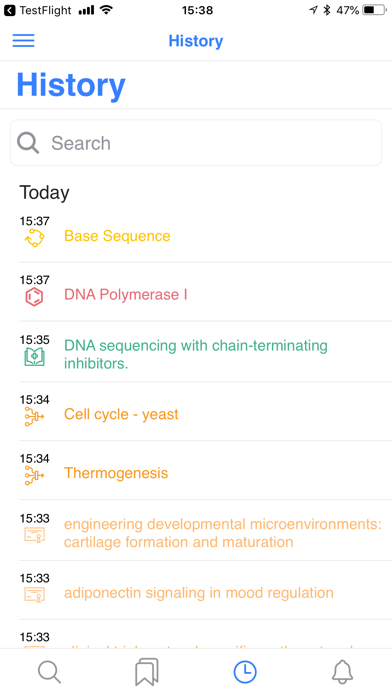
Task: Return to TestFlight via status bar
Action: coord(38,10)
